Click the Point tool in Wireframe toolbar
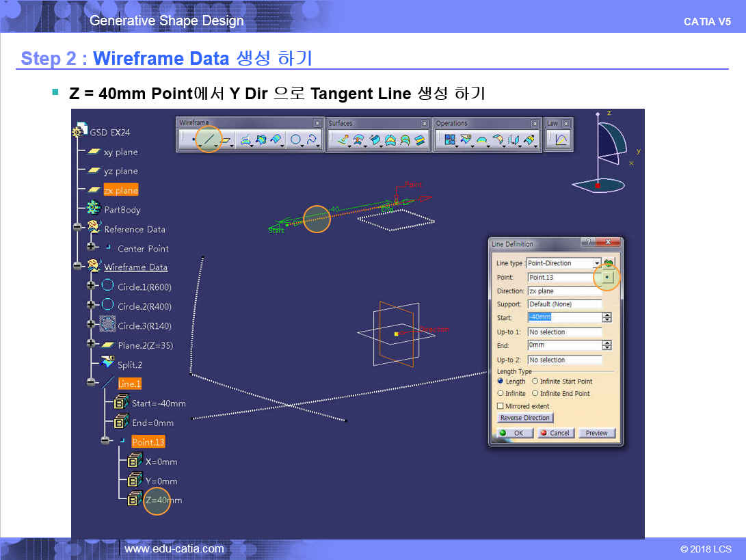The width and height of the screenshot is (746, 560). click(194, 139)
